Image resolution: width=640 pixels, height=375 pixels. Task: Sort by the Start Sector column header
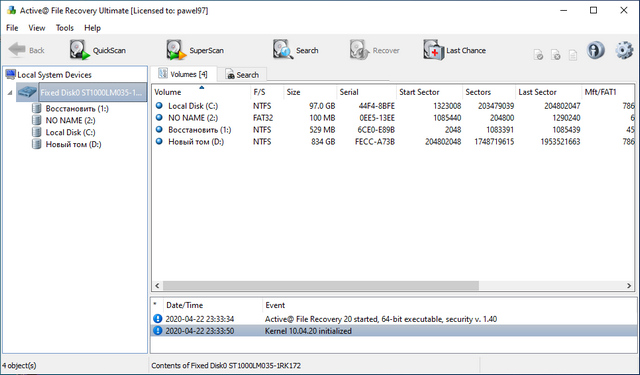click(x=429, y=92)
